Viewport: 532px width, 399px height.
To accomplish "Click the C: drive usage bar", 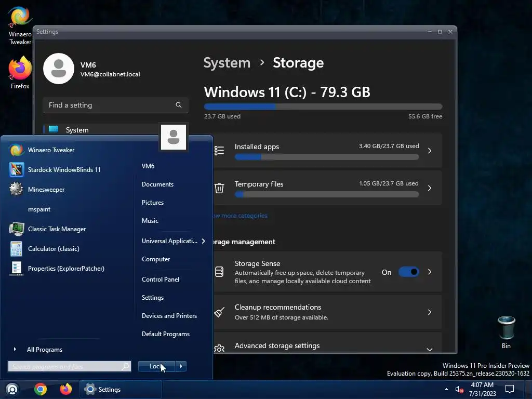I will coord(323,107).
